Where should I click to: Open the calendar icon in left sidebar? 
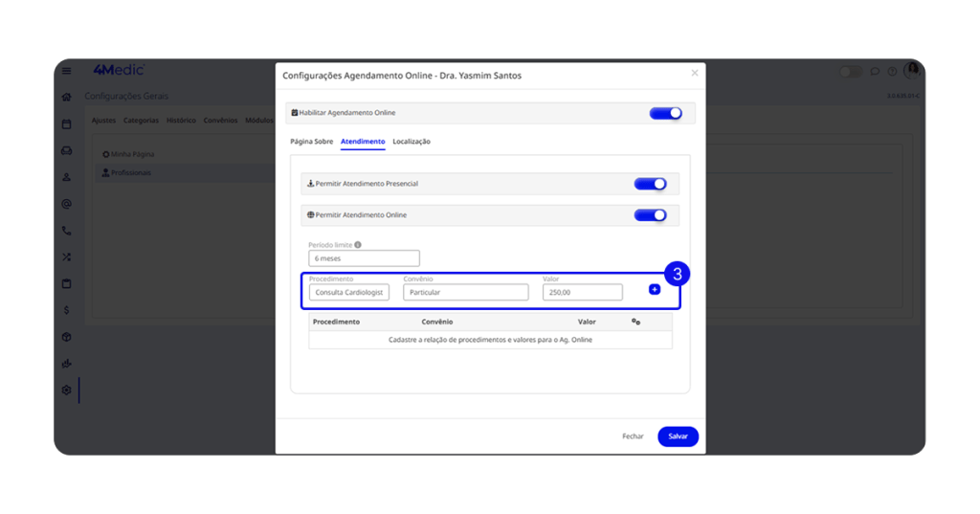(x=67, y=124)
